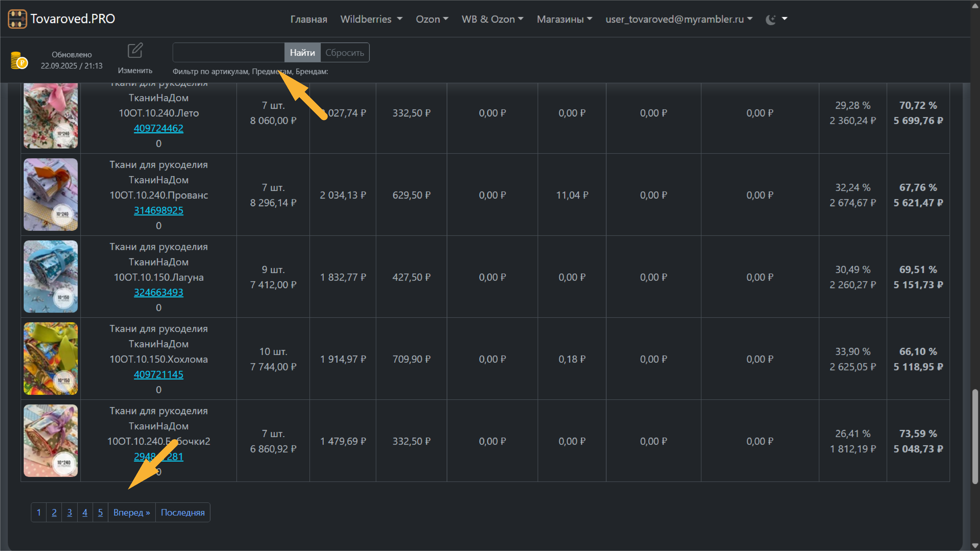Open the Лагуна fabric product thumbnail

pyautogui.click(x=51, y=276)
